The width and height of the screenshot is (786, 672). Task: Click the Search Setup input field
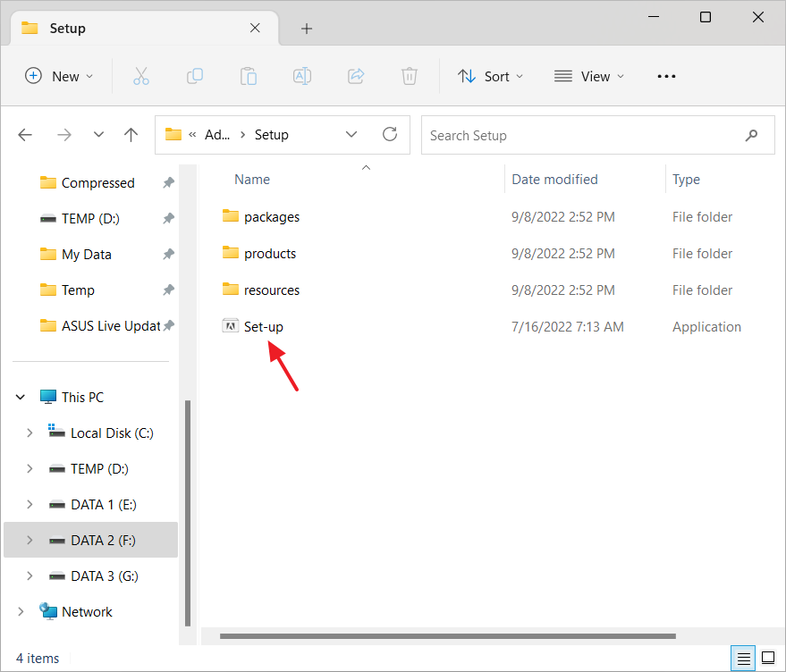[581, 136]
